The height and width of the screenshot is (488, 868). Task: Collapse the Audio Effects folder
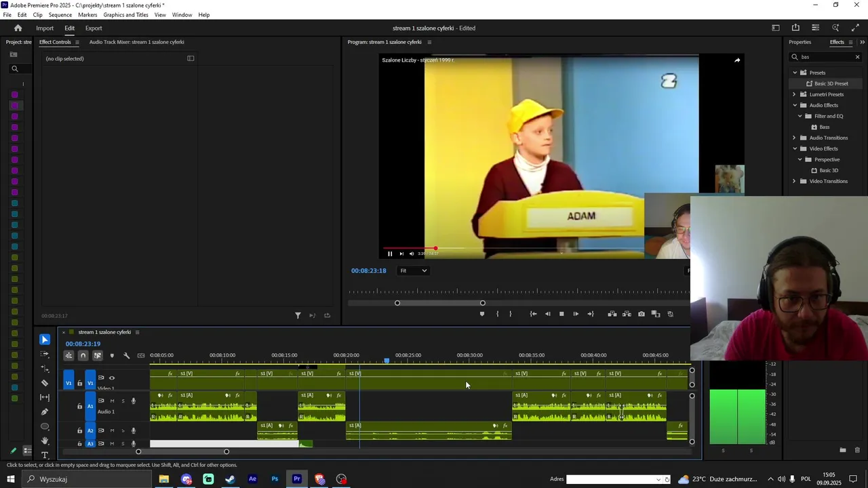(x=795, y=105)
